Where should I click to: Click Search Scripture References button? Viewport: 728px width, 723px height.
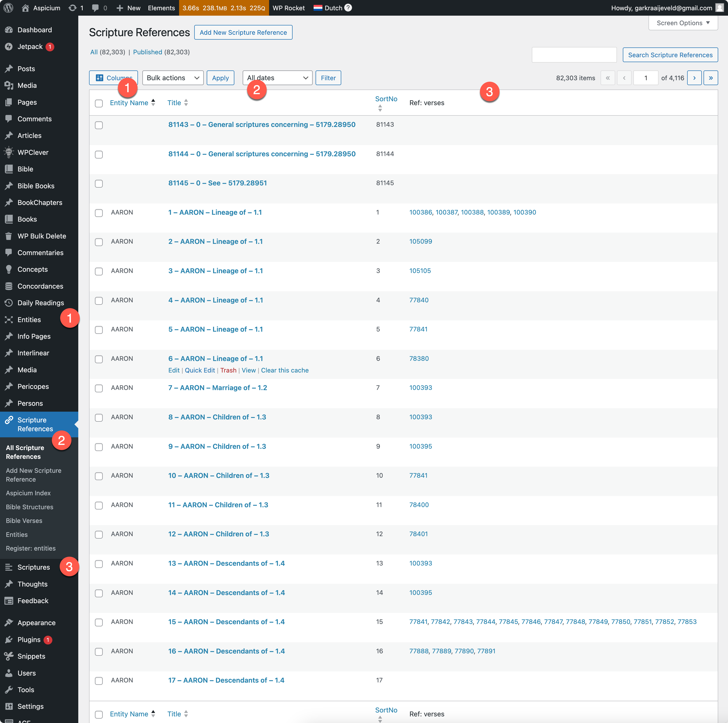click(x=670, y=55)
